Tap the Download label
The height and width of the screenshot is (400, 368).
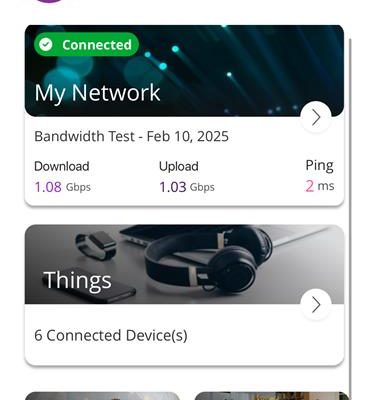(62, 166)
